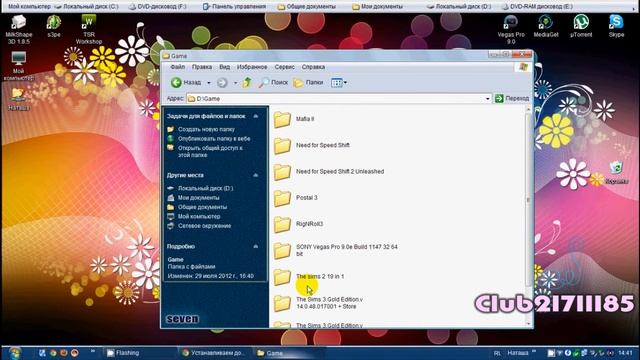640x360 pixels.
Task: Switch to the Flashing taskbar window
Action: click(x=140, y=353)
